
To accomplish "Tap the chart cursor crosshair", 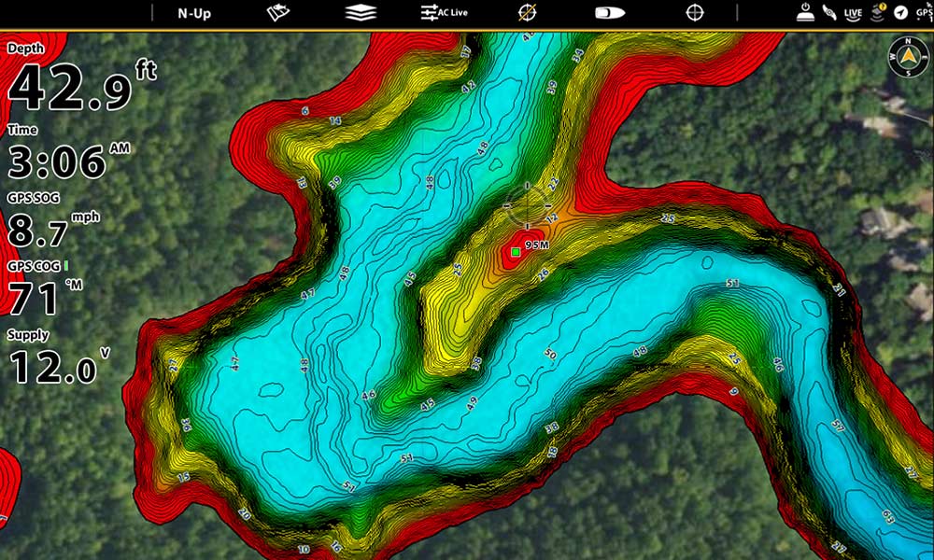I will 527,206.
